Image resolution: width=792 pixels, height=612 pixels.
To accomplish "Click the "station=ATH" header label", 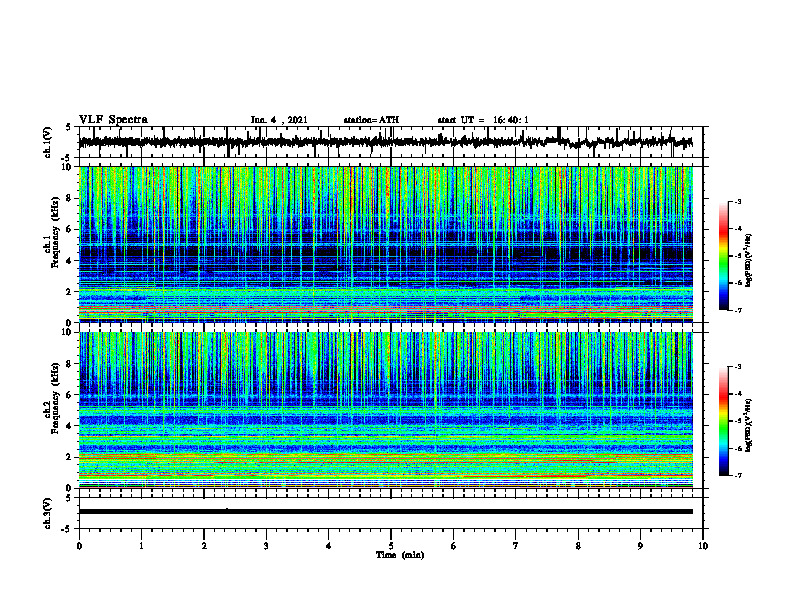I will point(371,120).
